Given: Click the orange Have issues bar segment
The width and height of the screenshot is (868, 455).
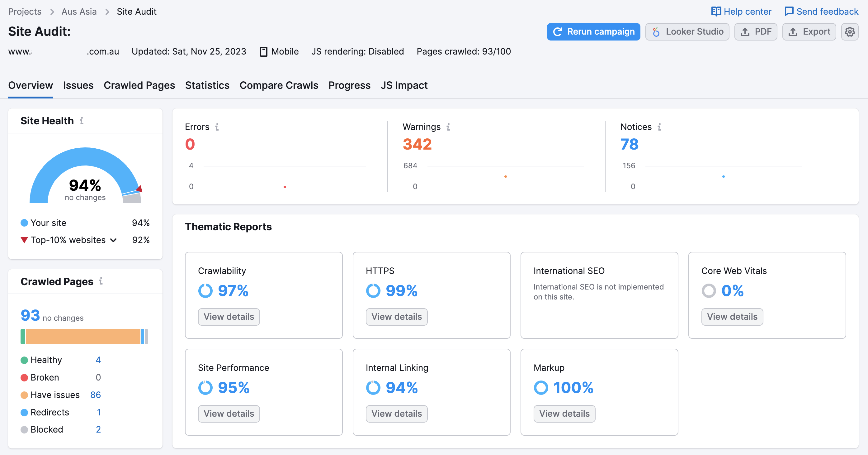Looking at the screenshot, I should click(83, 337).
